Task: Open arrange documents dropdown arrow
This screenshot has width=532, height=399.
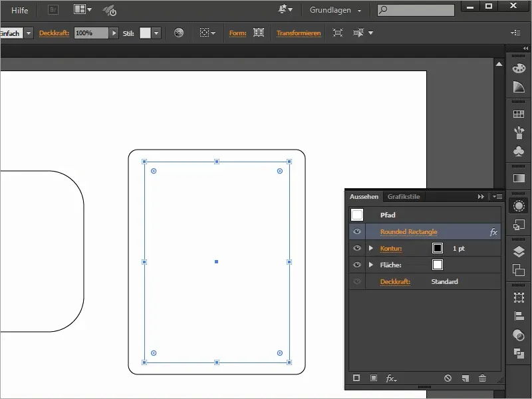Action: coord(89,9)
